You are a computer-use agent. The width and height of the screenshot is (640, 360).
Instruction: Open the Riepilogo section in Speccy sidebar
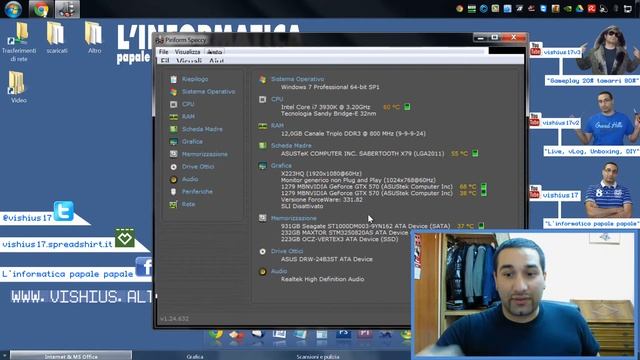pyautogui.click(x=195, y=79)
